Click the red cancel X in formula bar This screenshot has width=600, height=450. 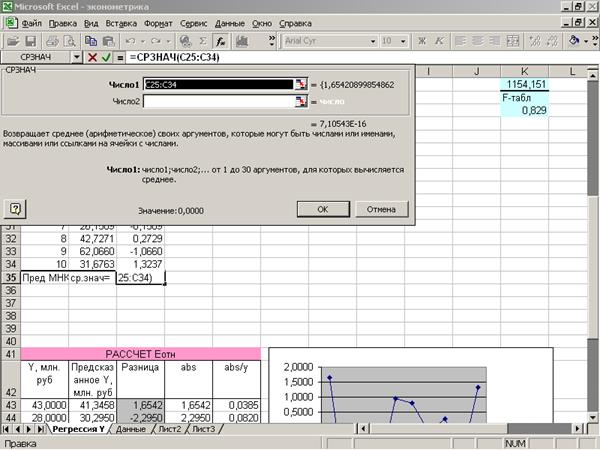[x=93, y=58]
